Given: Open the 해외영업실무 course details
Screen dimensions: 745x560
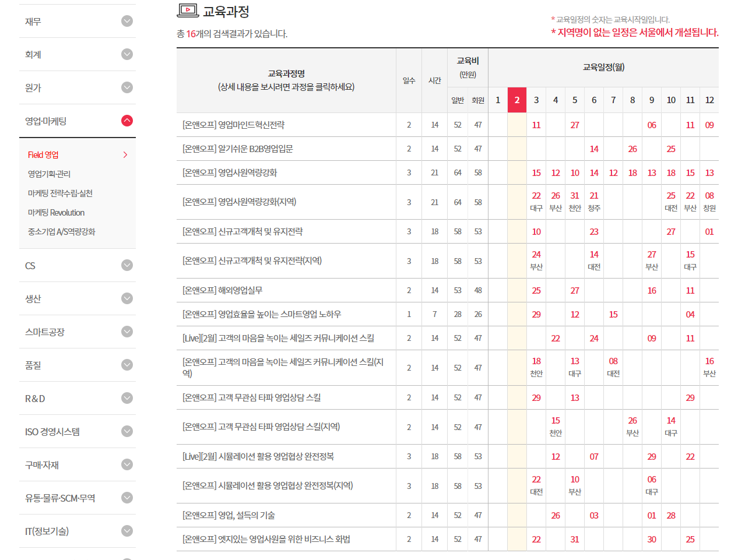Looking at the screenshot, I should (x=222, y=290).
